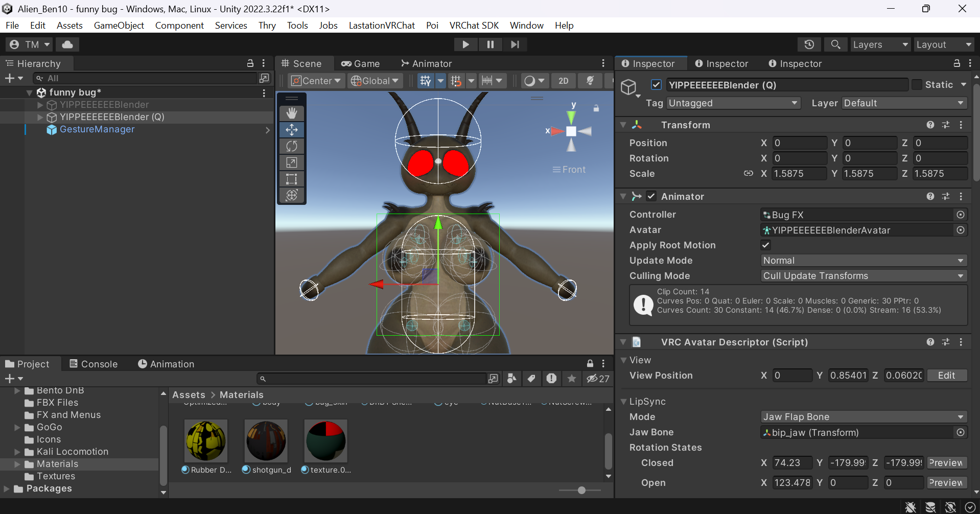Screen dimensions: 980x514
Task: Lock the Hierarchy panel
Action: coord(250,63)
